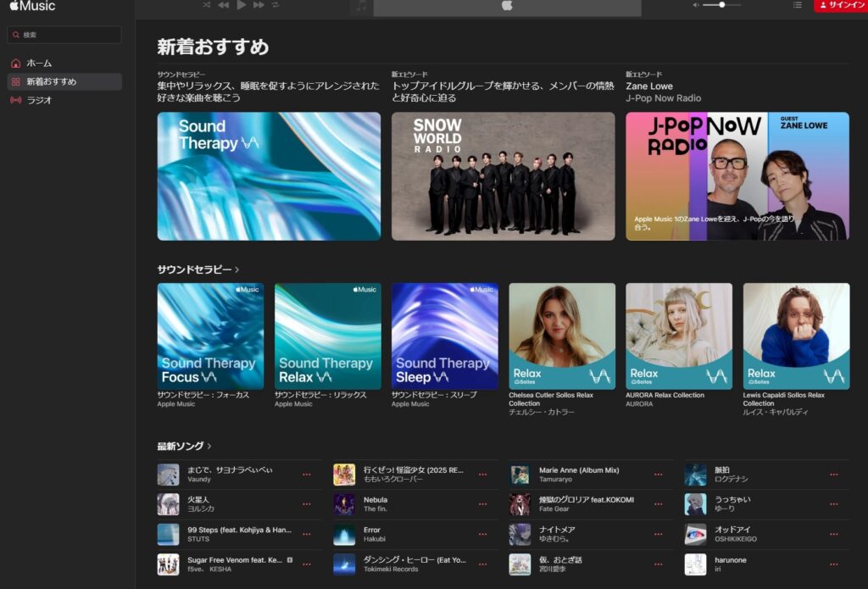Open the Sound Therapy Focus cover

(210, 336)
